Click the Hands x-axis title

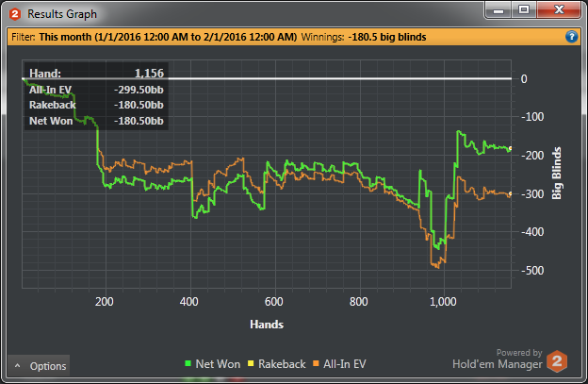click(267, 325)
